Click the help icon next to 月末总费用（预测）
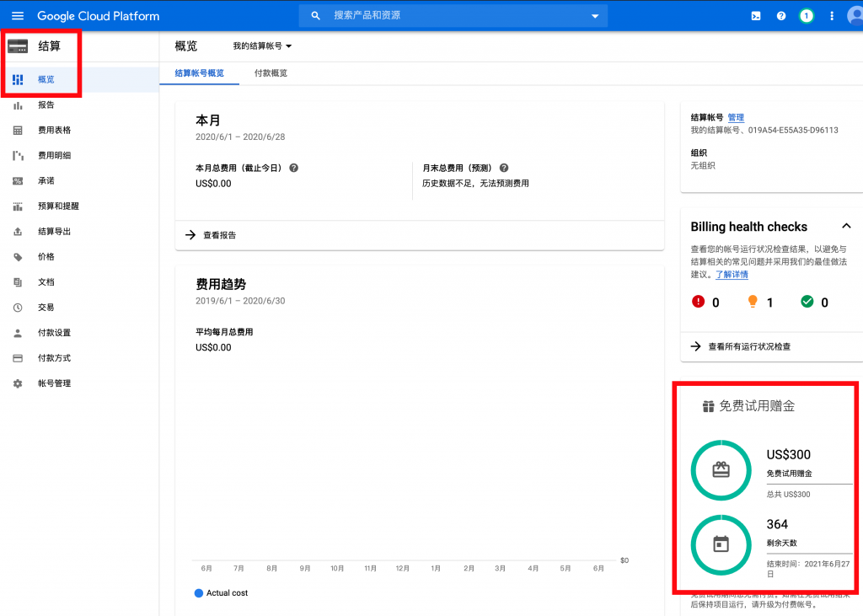Viewport: 863px width, 616px height. [x=504, y=168]
